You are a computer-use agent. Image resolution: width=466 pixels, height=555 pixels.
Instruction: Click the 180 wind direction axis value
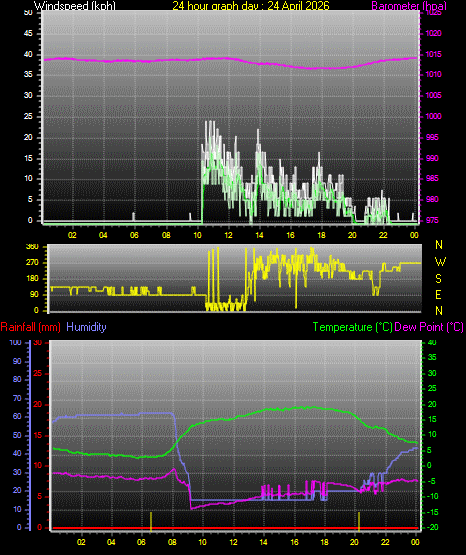point(33,279)
